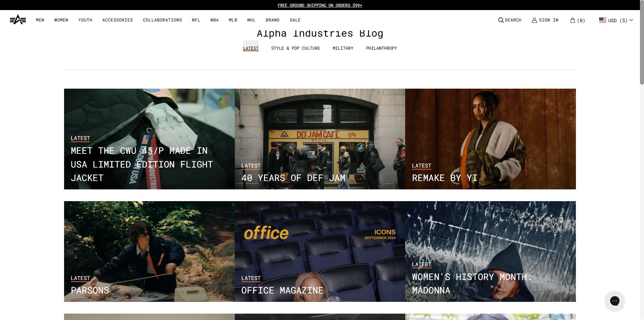
Task: Click the SALE menu item
Action: [x=295, y=20]
